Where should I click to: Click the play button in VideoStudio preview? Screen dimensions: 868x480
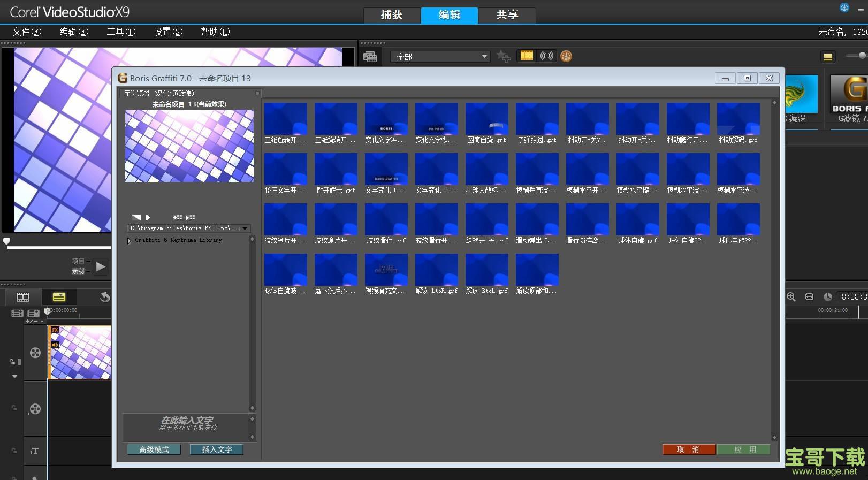(100, 266)
